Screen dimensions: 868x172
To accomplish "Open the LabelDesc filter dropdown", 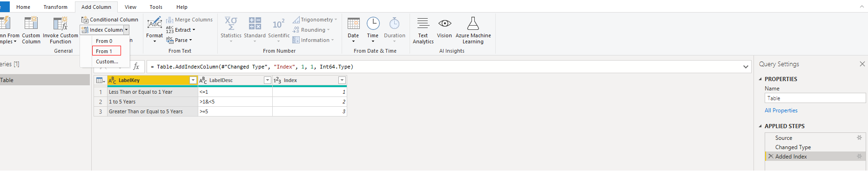I will (267, 80).
